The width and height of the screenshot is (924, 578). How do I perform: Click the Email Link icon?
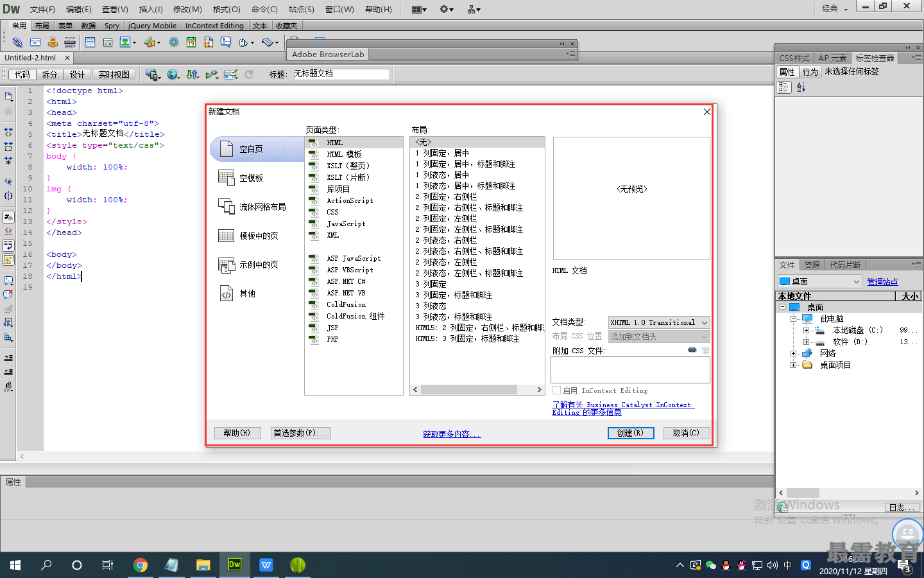click(35, 42)
